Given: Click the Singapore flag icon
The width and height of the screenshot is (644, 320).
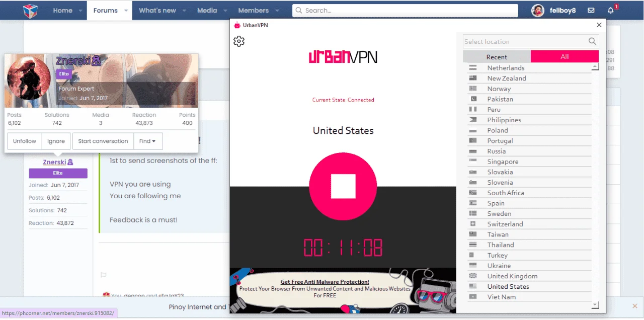Looking at the screenshot, I should [472, 162].
